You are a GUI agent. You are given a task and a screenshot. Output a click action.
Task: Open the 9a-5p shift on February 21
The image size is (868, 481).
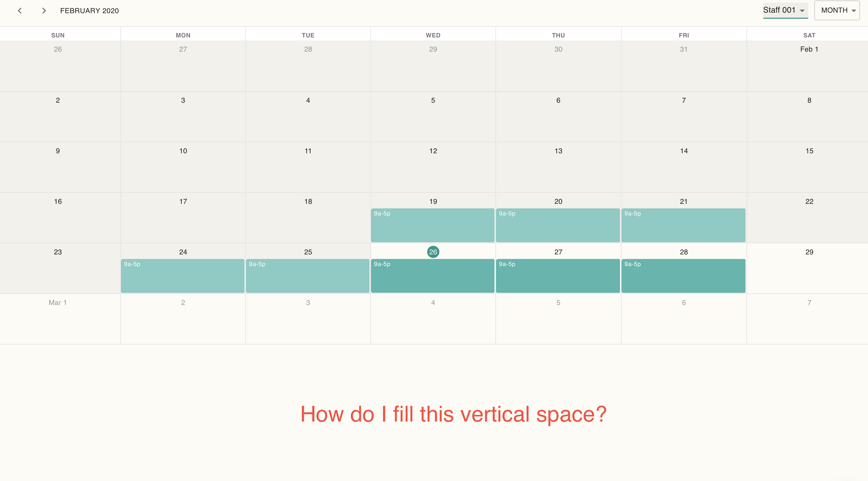(683, 225)
